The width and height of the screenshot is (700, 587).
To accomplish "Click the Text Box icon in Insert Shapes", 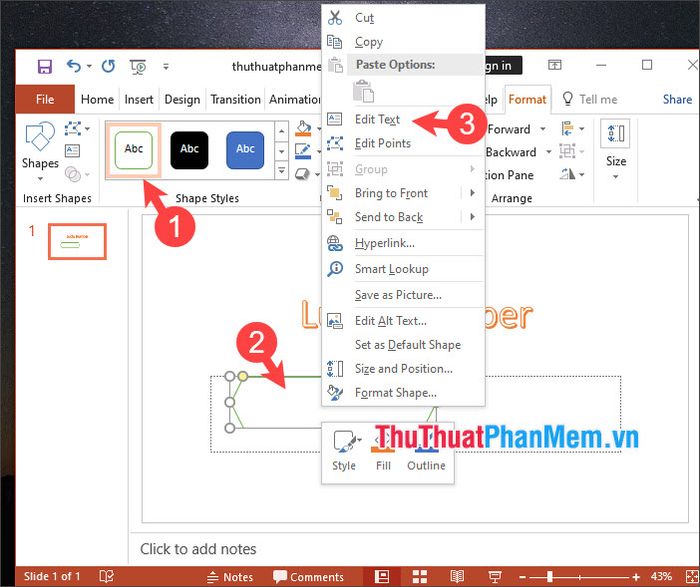I will point(72,150).
